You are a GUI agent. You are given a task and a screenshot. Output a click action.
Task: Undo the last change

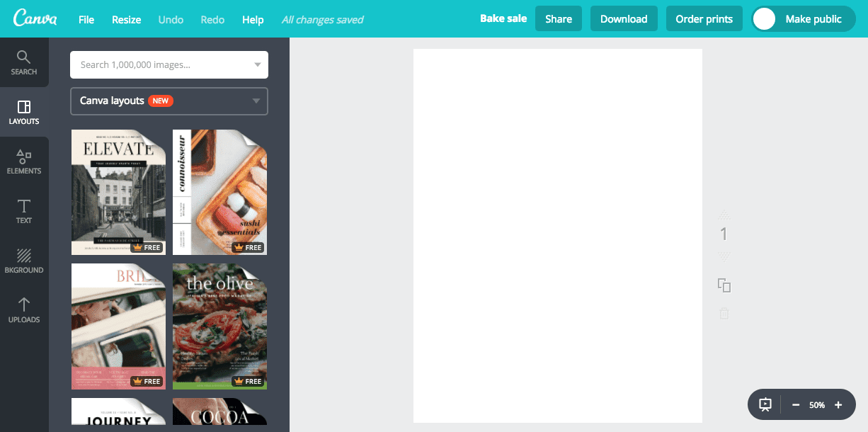click(x=170, y=19)
